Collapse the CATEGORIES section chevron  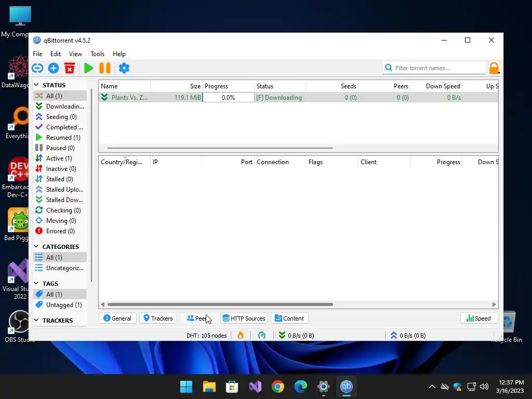tap(36, 246)
